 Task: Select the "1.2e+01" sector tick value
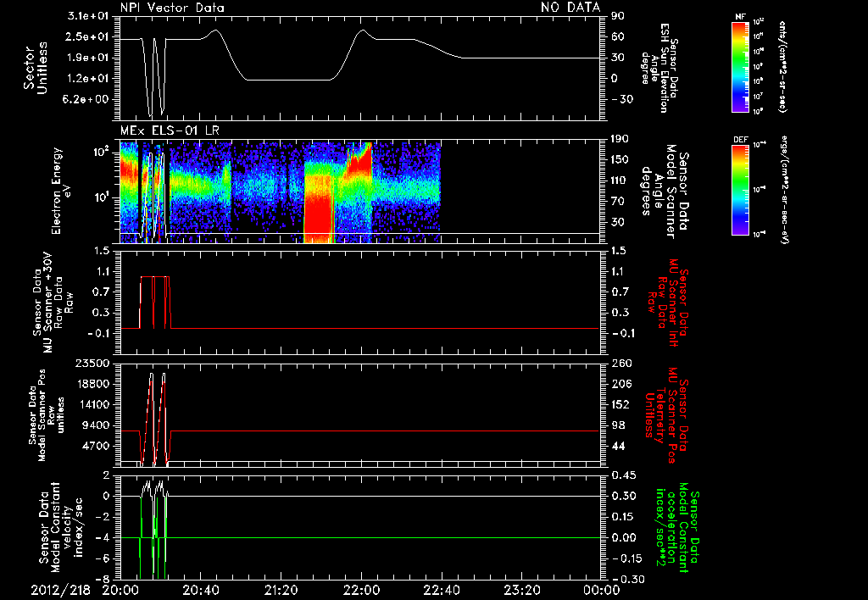87,79
